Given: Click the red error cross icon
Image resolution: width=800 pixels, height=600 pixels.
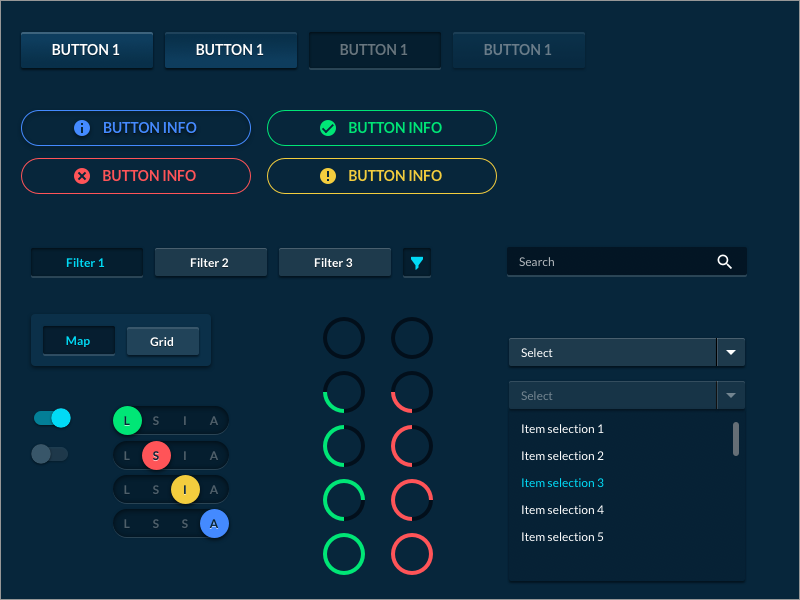Looking at the screenshot, I should (x=80, y=176).
